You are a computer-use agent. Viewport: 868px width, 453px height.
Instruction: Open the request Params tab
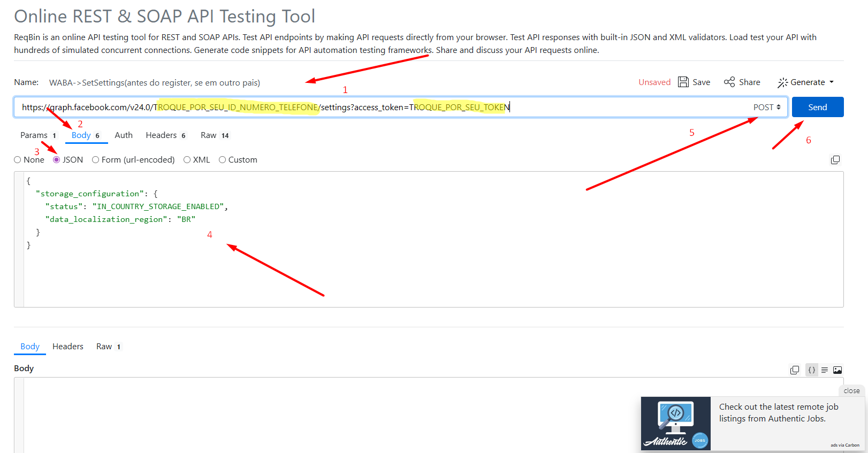pyautogui.click(x=38, y=135)
